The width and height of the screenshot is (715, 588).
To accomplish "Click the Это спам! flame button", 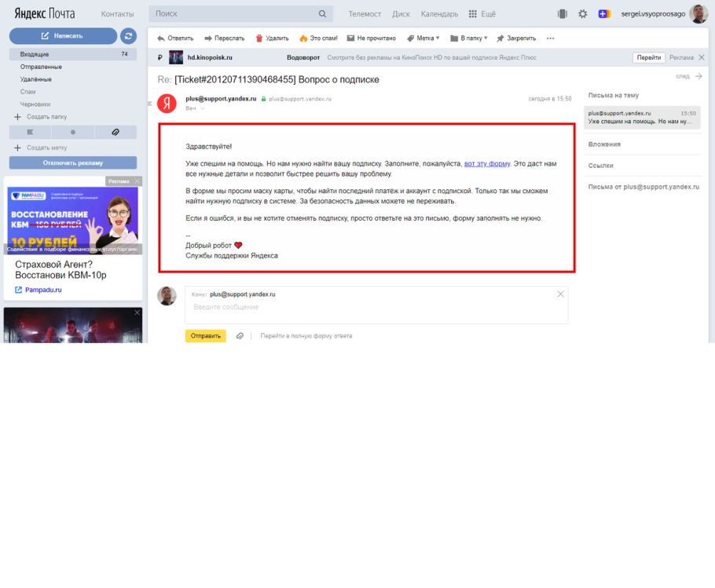I will 318,38.
